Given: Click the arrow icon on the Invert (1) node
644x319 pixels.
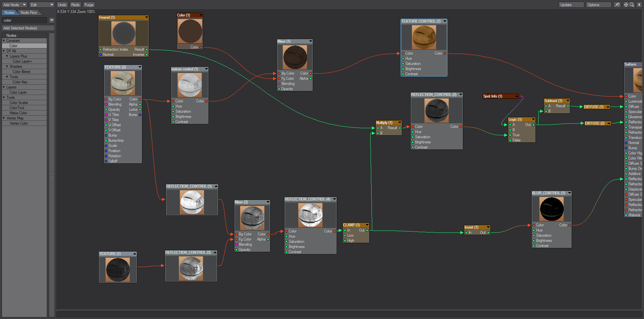Looking at the screenshot, I should click(488, 227).
